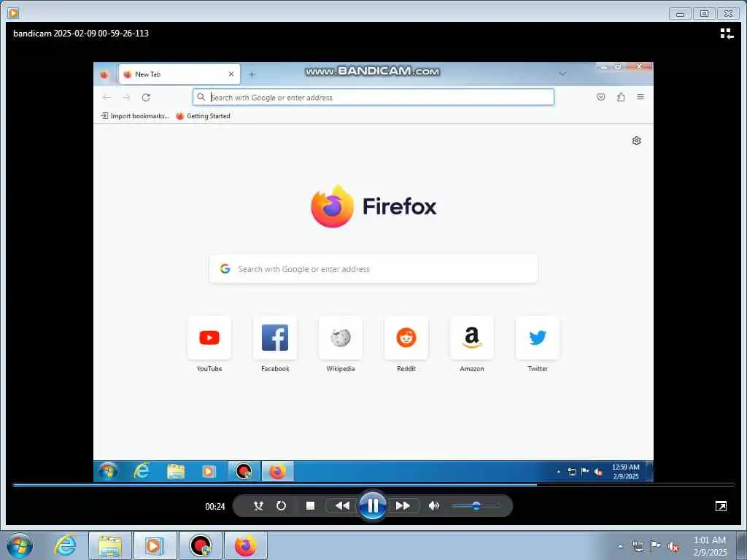
Task: Click the video title bandicam 2025-02-09
Action: tap(80, 34)
